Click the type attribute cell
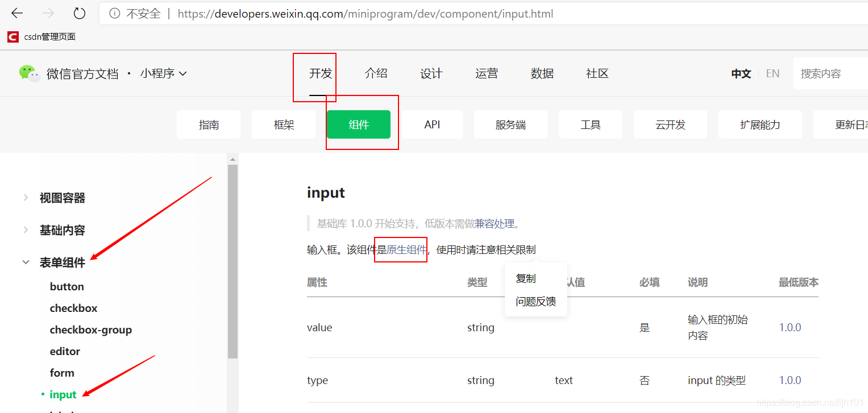Viewport: 868px width, 413px height. pos(317,380)
